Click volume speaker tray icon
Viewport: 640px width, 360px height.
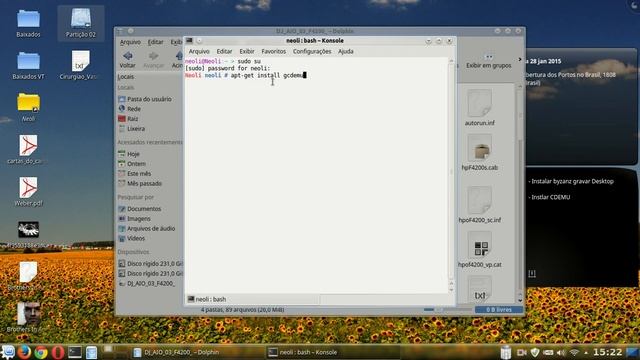(561, 352)
